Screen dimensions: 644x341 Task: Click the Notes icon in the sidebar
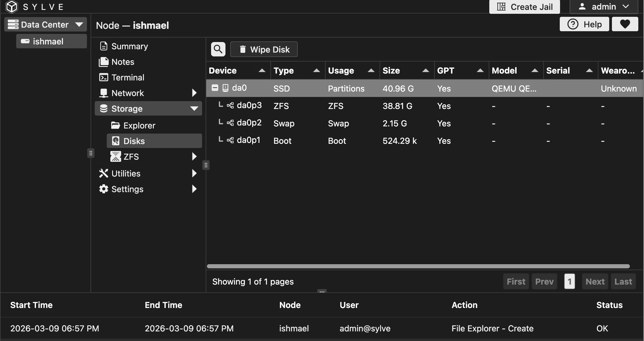103,62
